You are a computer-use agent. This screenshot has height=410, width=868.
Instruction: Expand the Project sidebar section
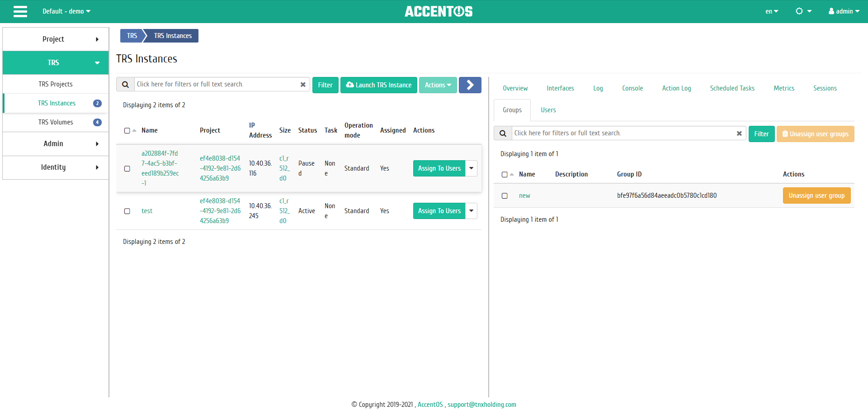point(56,39)
